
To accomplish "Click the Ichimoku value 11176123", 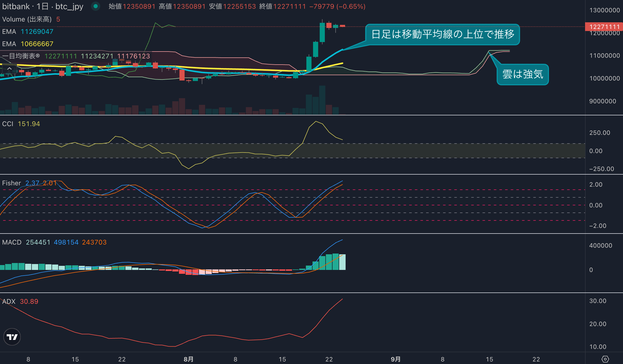I will point(134,56).
